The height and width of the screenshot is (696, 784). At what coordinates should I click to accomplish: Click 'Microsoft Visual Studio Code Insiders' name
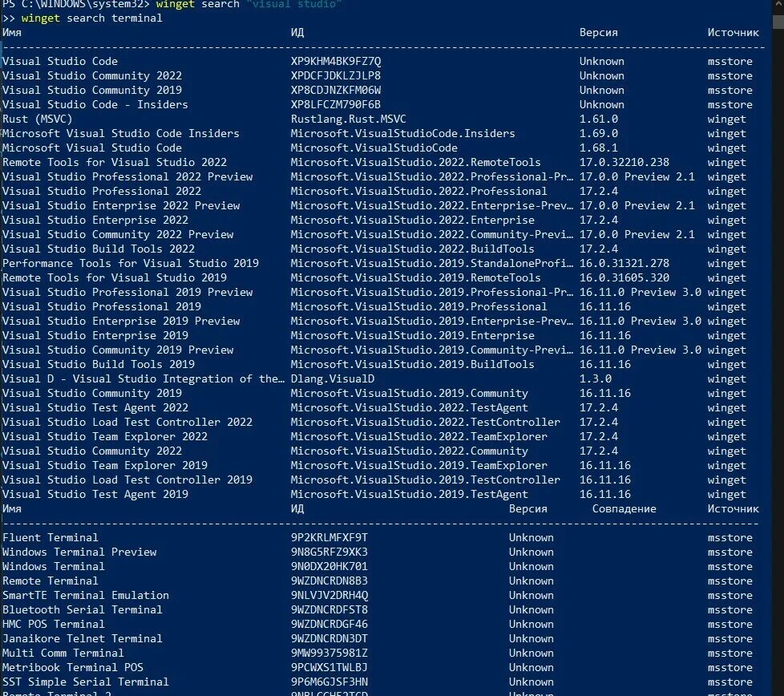[x=121, y=134]
